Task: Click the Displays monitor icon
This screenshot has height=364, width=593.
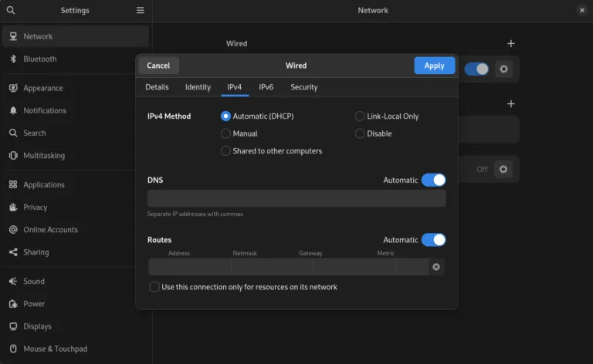Action: [x=13, y=326]
